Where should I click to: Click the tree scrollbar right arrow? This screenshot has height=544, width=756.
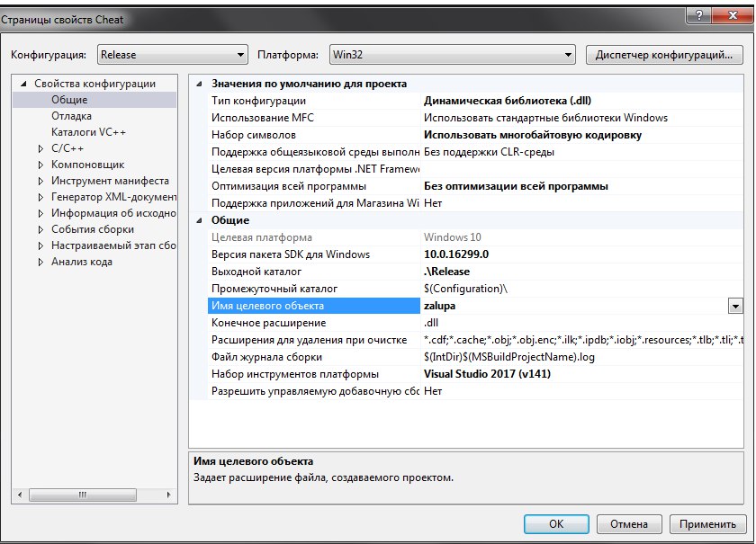pyautogui.click(x=169, y=495)
